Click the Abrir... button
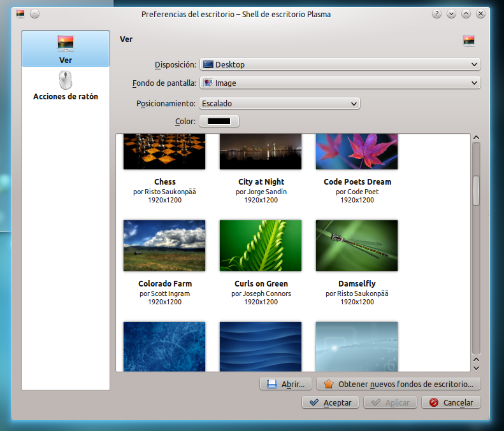Image resolution: width=504 pixels, height=431 pixels. coord(285,384)
